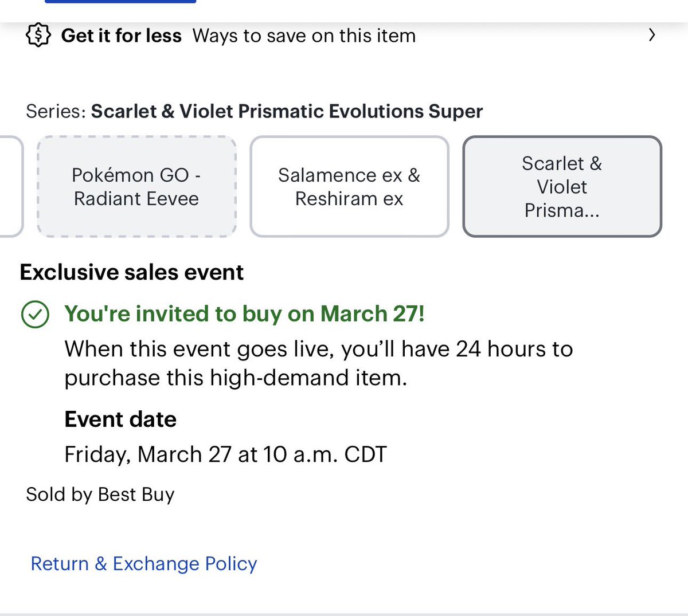688x616 pixels.
Task: Click the "Series:" label
Action: (56, 111)
